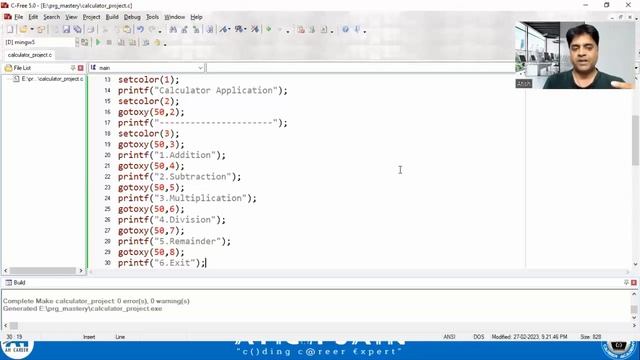Click the DOS line-ending status bar entry

tap(478, 337)
